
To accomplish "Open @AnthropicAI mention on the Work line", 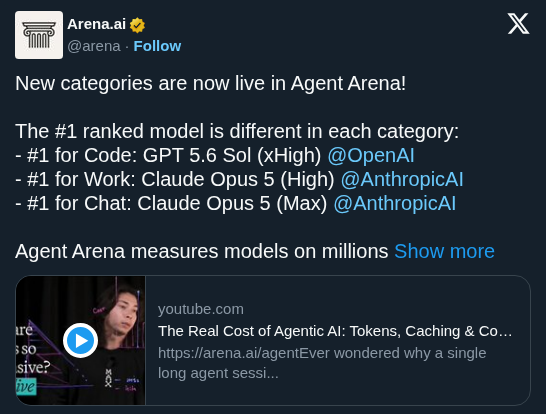I will 402,179.
